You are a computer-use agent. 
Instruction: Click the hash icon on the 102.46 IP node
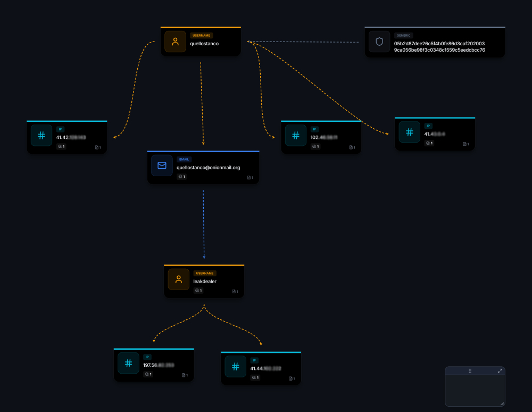click(x=296, y=135)
